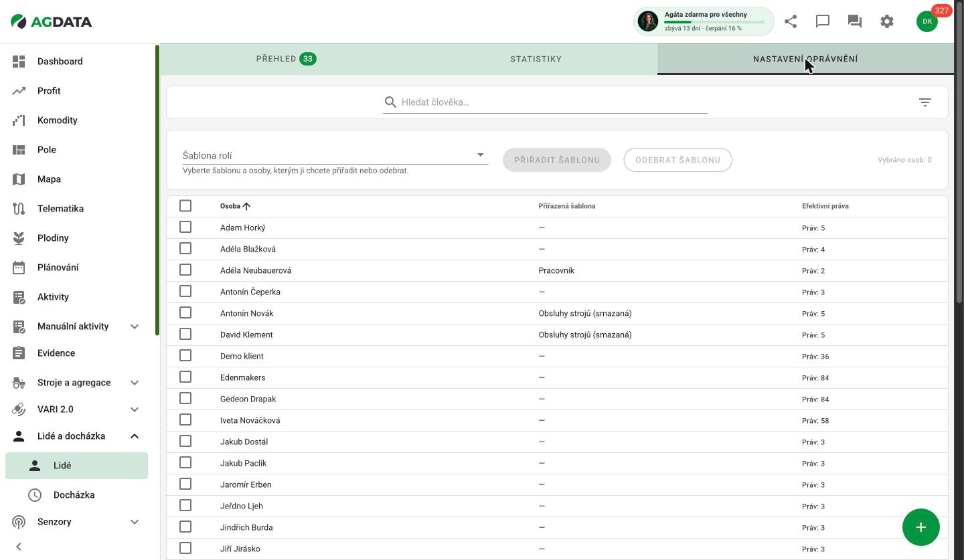Click the Hledat člověka search field
The width and height of the screenshot is (964, 560).
tap(545, 102)
